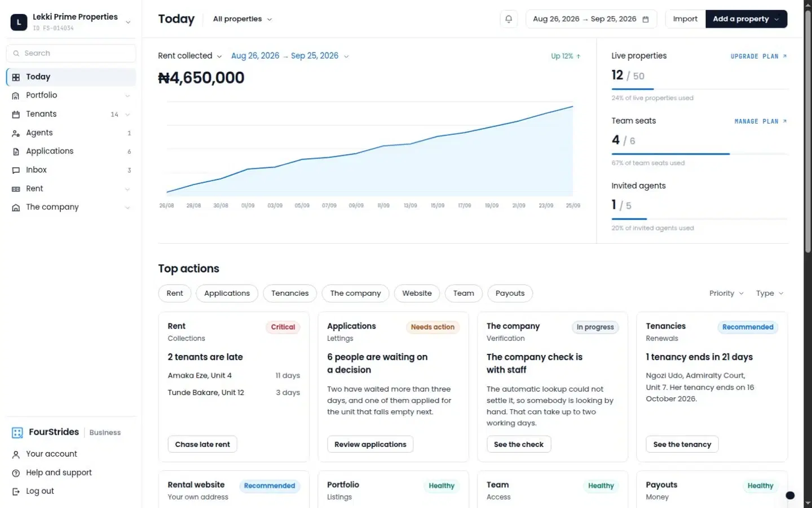Open the Upgrade plan link
Screen dimensions: 812x508
point(758,56)
